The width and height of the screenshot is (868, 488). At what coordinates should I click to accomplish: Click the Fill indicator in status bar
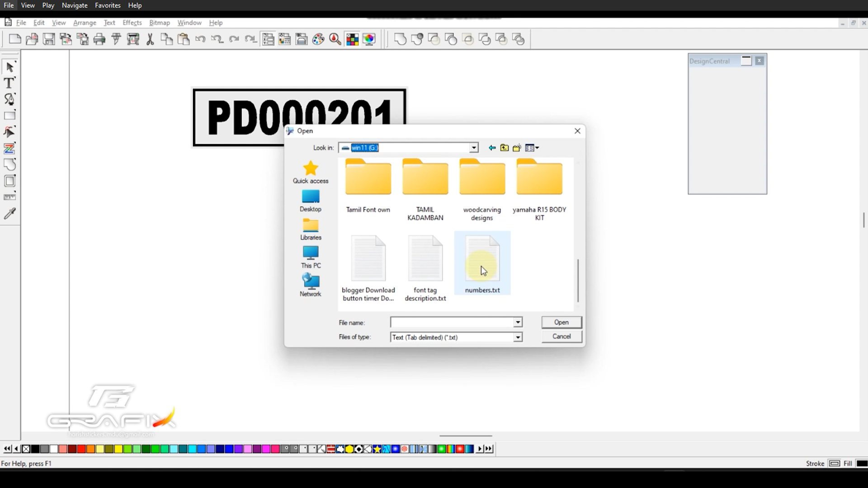(862, 463)
